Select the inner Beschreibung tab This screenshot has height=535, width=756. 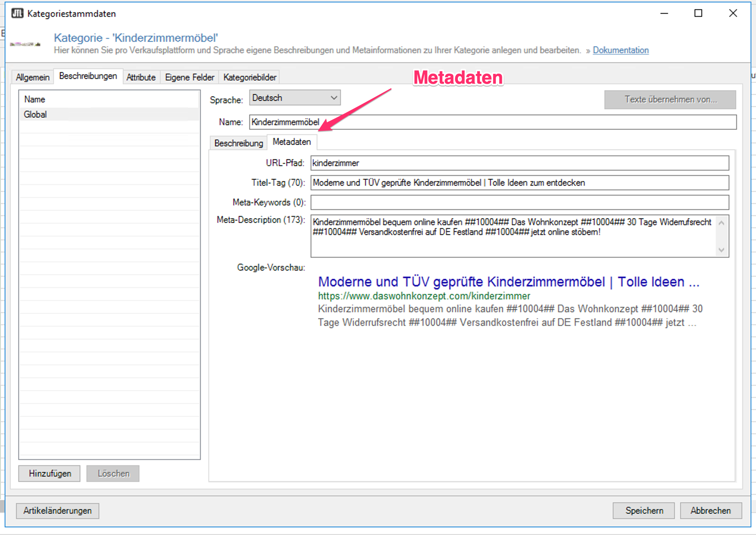click(238, 143)
